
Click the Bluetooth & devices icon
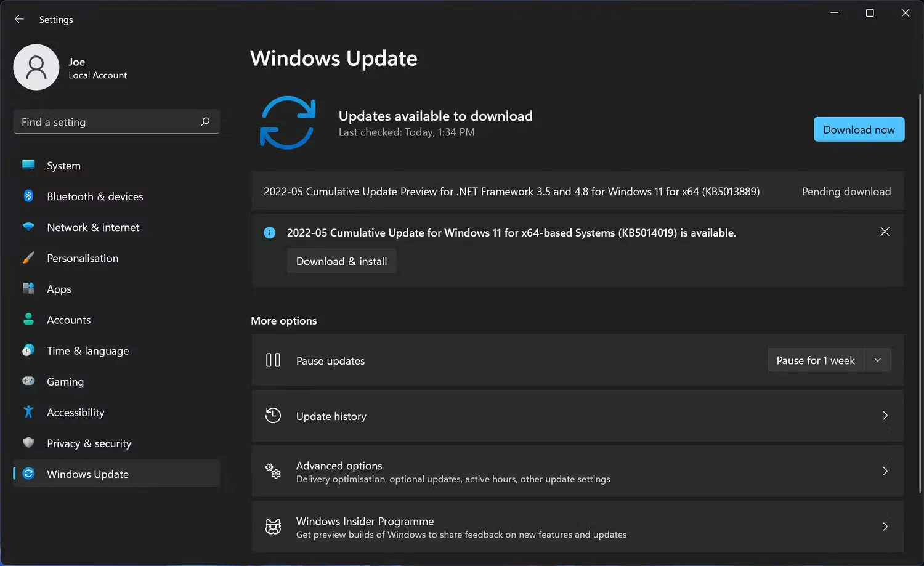pos(28,196)
